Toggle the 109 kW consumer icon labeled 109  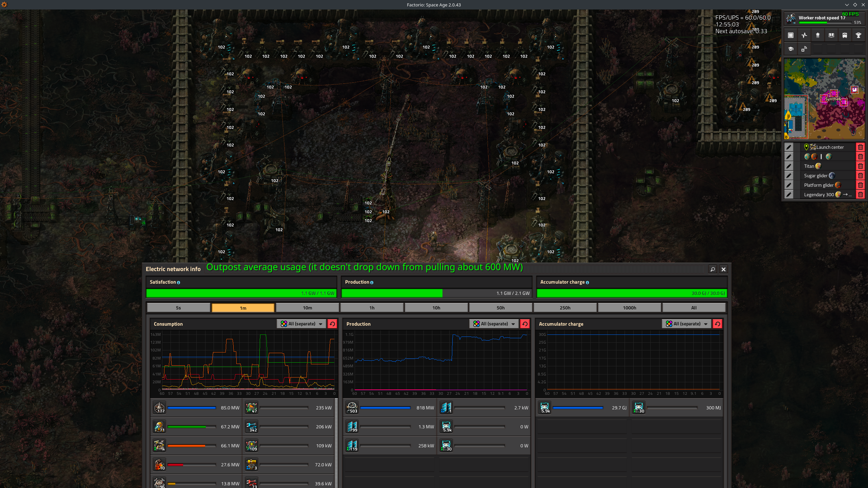(x=252, y=446)
